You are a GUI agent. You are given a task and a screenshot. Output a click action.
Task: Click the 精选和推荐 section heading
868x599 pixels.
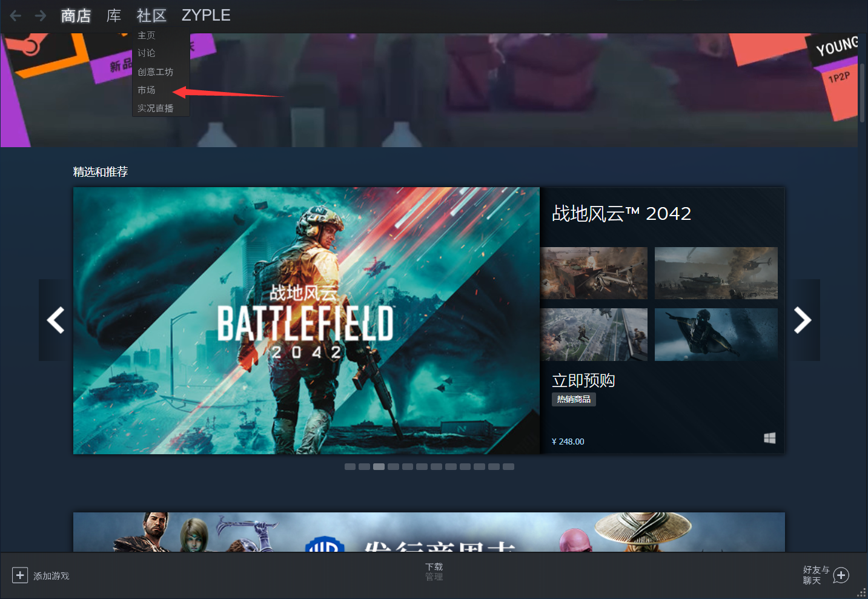pos(101,172)
